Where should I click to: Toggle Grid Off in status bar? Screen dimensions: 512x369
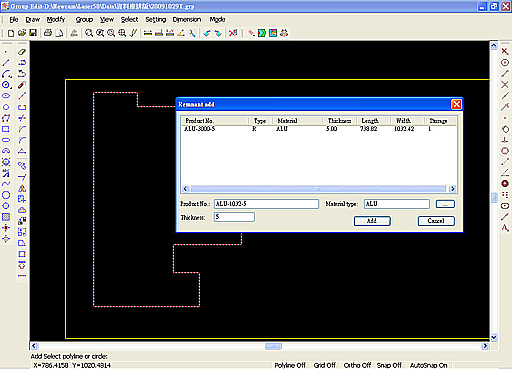(x=325, y=365)
